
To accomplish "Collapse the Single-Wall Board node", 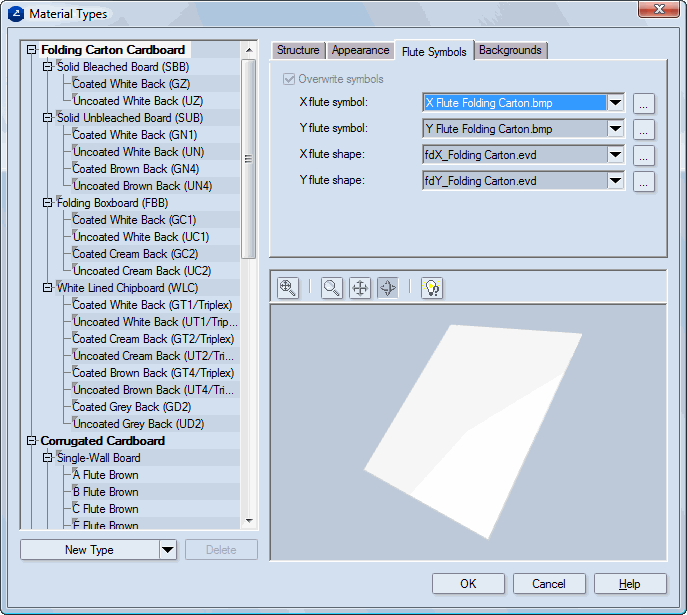I will (x=47, y=458).
